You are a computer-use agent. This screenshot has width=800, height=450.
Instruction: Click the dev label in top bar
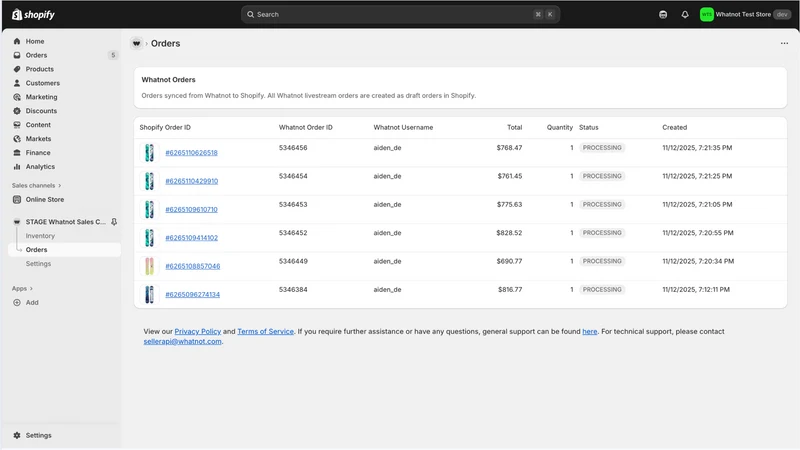[782, 14]
